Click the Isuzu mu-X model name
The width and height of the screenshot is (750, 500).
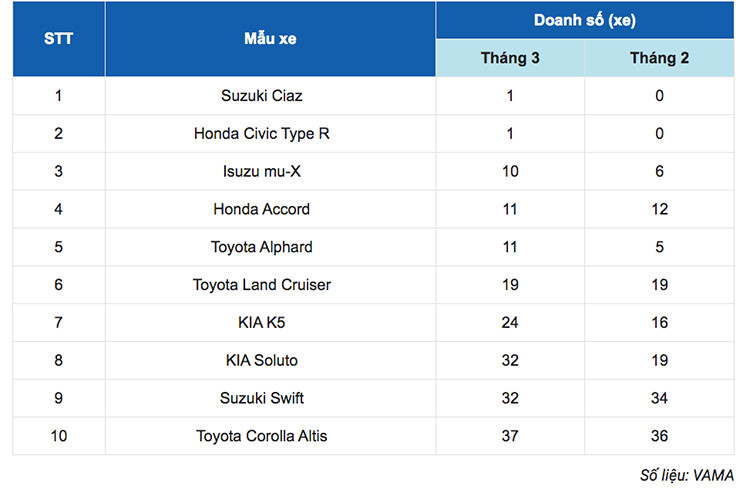262,171
